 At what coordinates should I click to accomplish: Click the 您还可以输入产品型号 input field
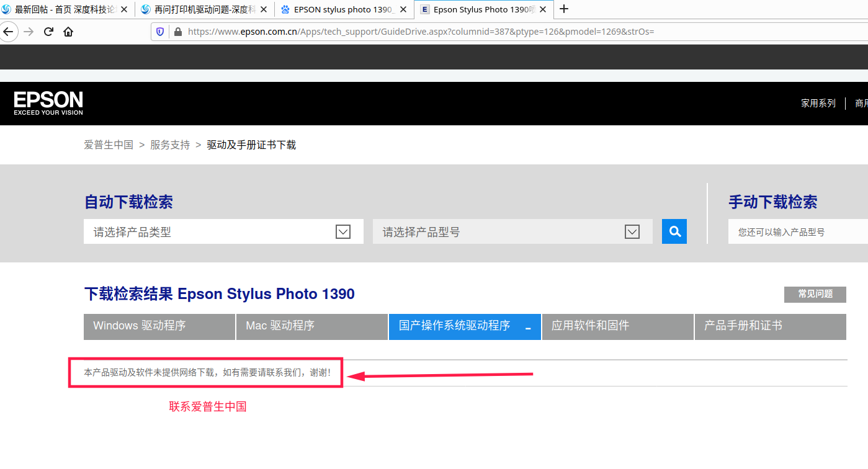pyautogui.click(x=798, y=232)
